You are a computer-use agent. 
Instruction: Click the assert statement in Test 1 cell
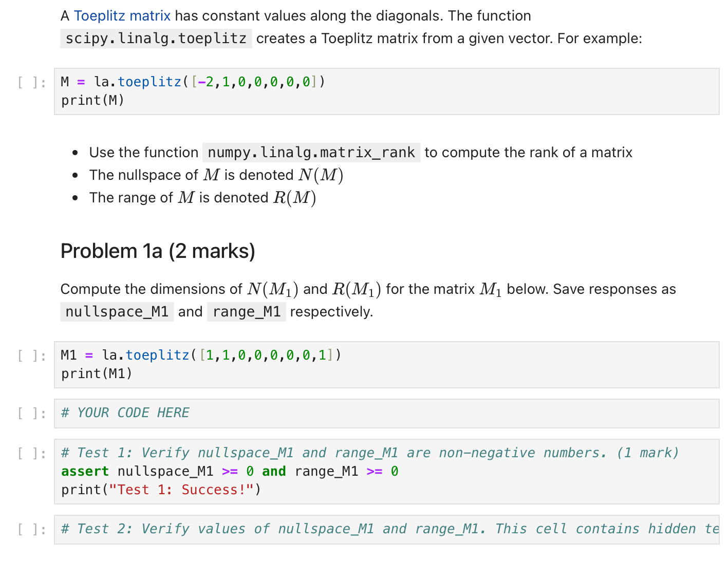[229, 471]
